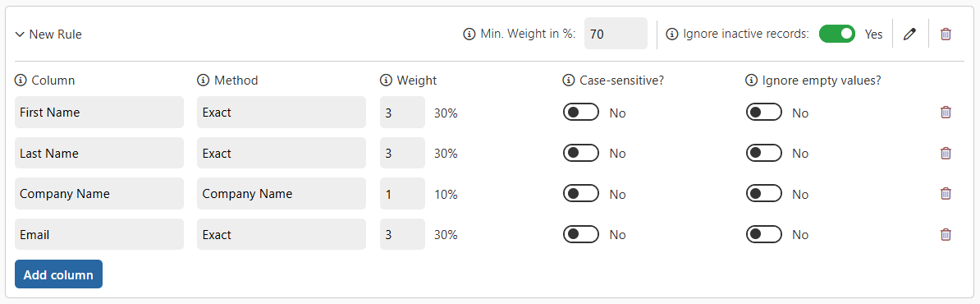Turn off the Ignore inactive records toggle
Image resolution: width=980 pixels, height=304 pixels.
pos(837,35)
